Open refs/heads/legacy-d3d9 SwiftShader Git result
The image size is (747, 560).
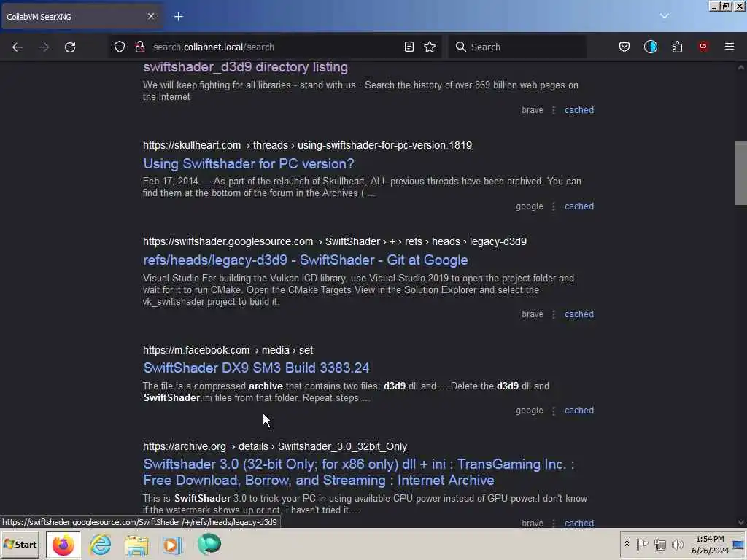pos(306,260)
